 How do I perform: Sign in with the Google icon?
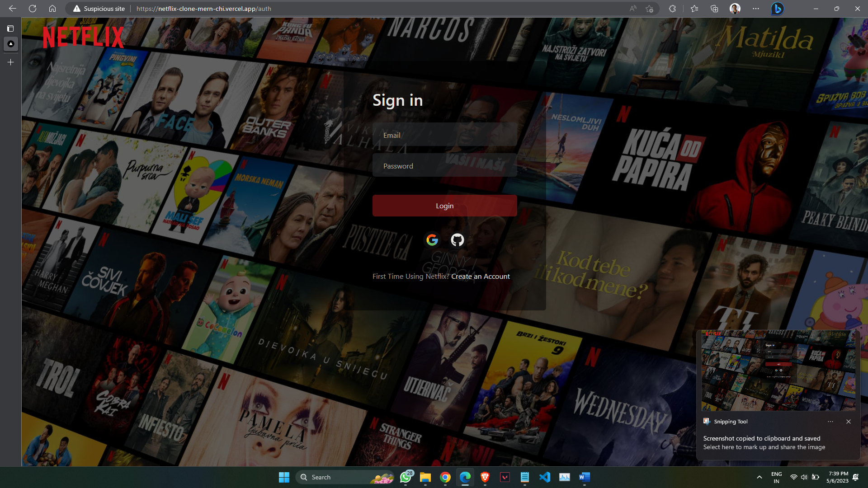(432, 240)
